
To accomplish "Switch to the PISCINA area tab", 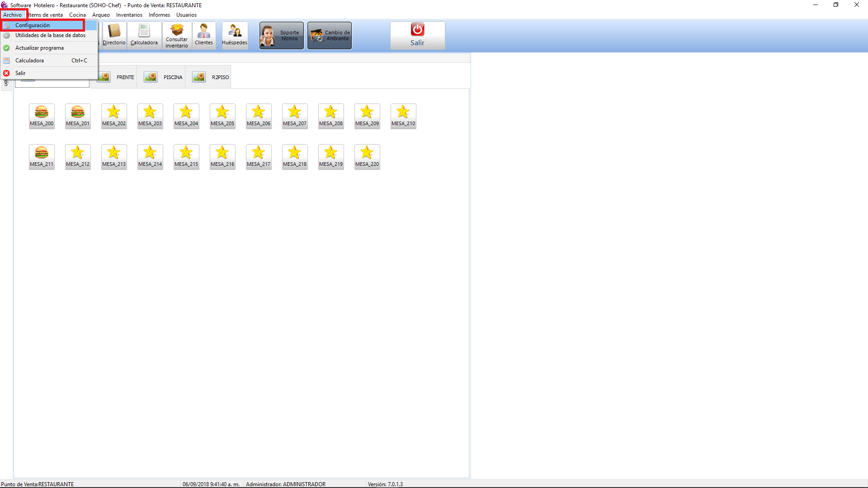I will 163,77.
